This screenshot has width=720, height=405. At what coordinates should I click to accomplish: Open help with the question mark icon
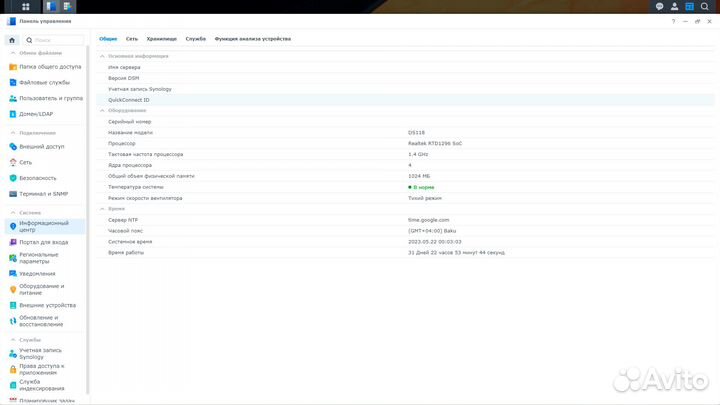coord(674,22)
